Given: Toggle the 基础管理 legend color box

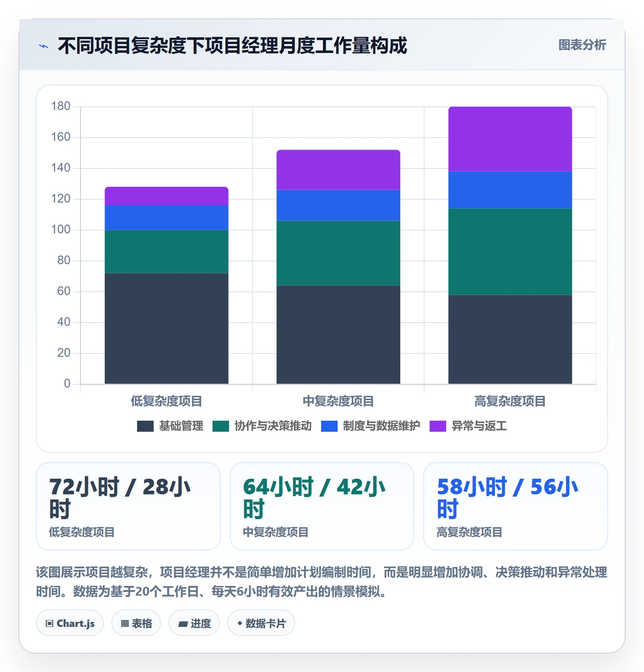Looking at the screenshot, I should [145, 426].
